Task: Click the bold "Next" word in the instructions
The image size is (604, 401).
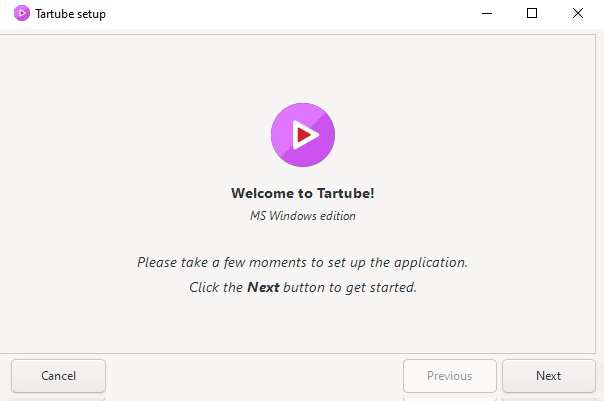Action: pos(263,287)
